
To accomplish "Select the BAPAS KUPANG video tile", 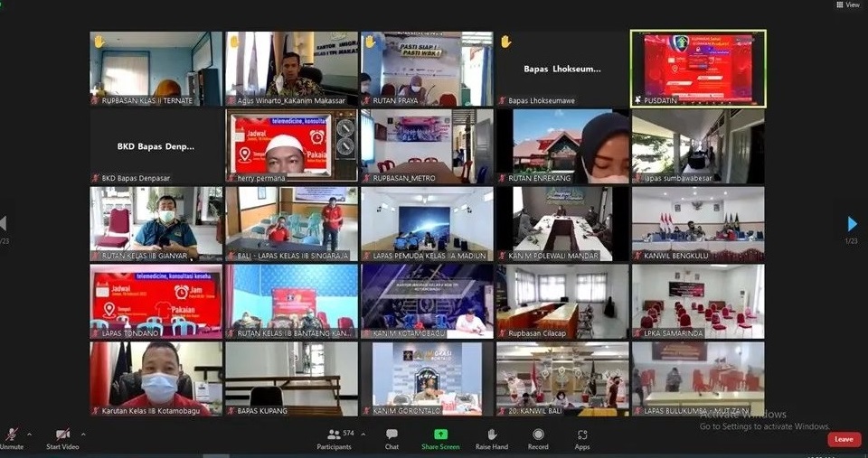I will pyautogui.click(x=292, y=379).
